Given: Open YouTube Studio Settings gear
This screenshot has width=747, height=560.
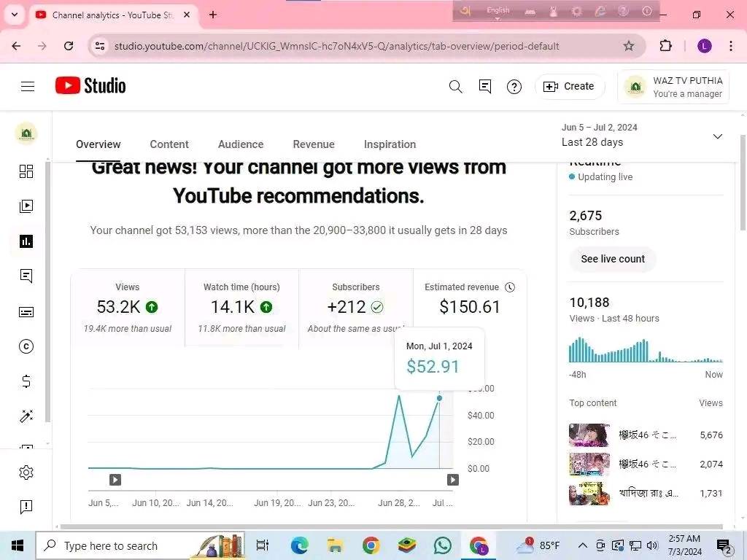Looking at the screenshot, I should [26, 472].
